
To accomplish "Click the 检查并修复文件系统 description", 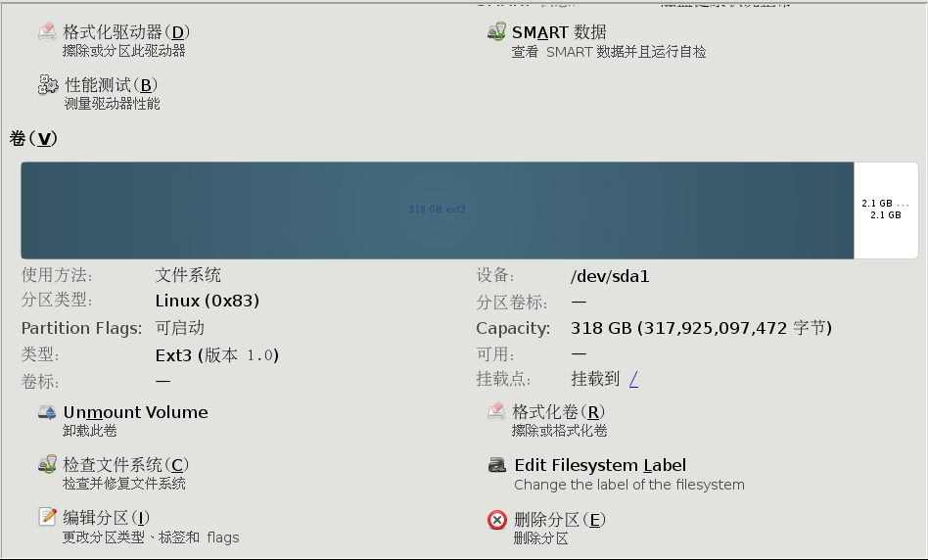I will (x=124, y=484).
